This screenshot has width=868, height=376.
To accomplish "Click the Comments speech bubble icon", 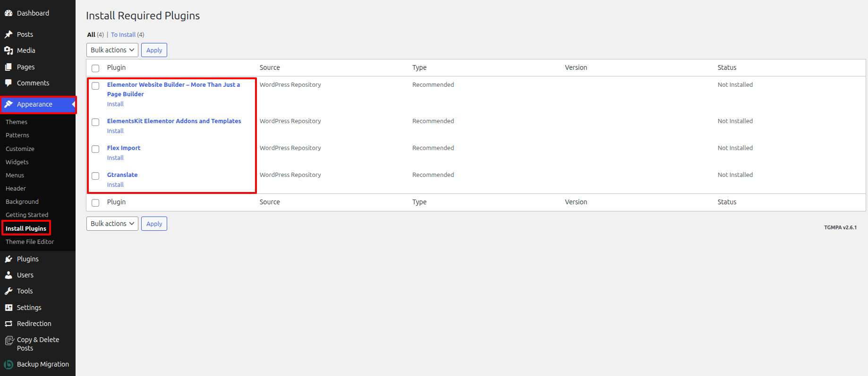I will tap(9, 83).
